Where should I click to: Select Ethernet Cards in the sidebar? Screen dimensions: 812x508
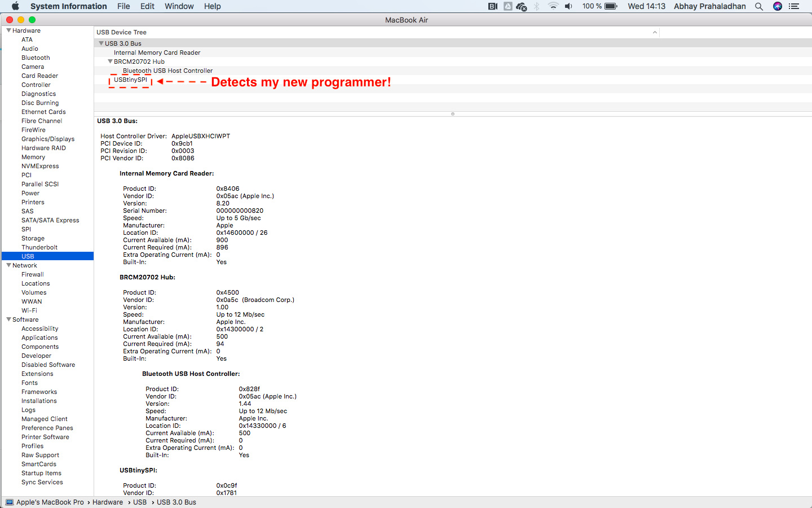[x=43, y=112]
